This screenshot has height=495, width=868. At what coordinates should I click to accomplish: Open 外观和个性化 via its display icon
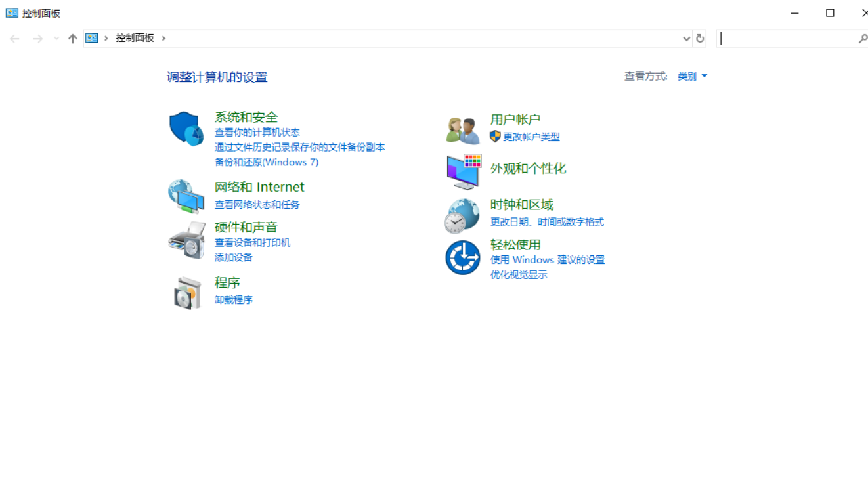pyautogui.click(x=462, y=171)
